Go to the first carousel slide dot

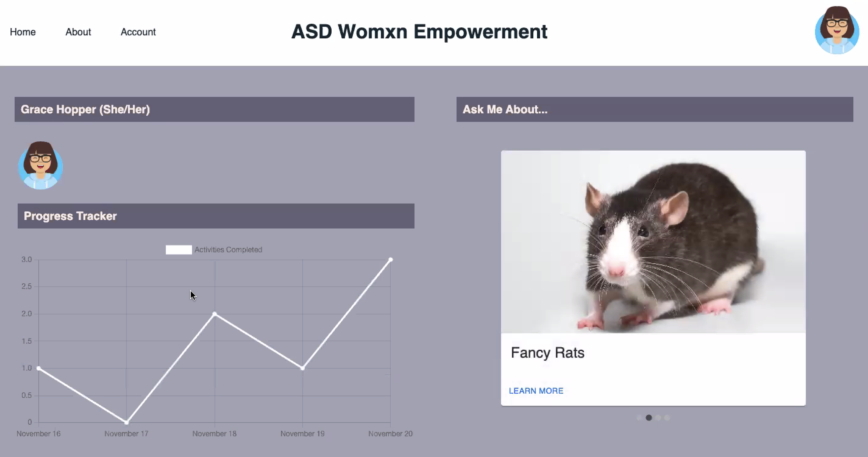pyautogui.click(x=639, y=418)
